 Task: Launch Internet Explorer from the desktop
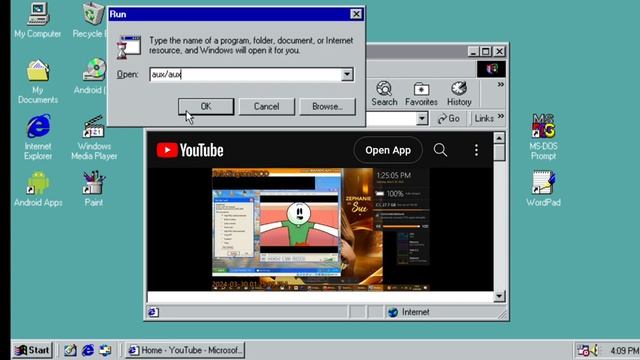click(x=38, y=137)
